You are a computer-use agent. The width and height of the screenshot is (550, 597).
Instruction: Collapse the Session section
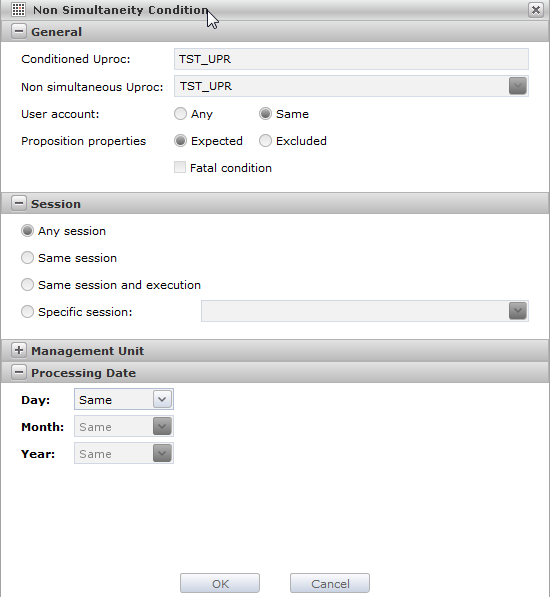pos(19,203)
